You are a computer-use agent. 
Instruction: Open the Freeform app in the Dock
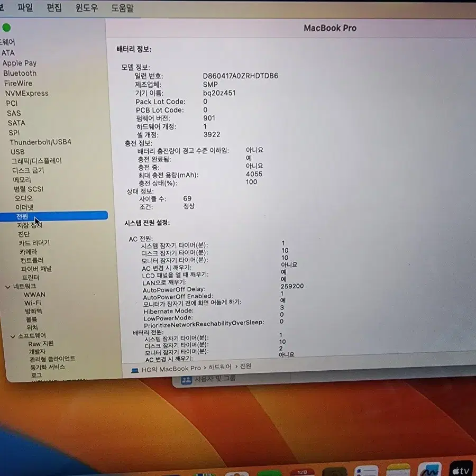coord(429,469)
